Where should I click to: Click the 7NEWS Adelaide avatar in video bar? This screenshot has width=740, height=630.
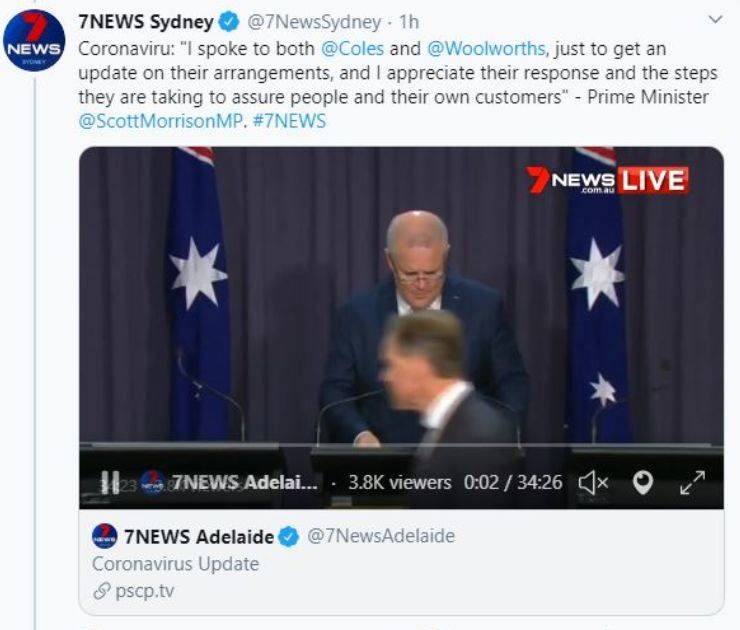click(x=153, y=483)
